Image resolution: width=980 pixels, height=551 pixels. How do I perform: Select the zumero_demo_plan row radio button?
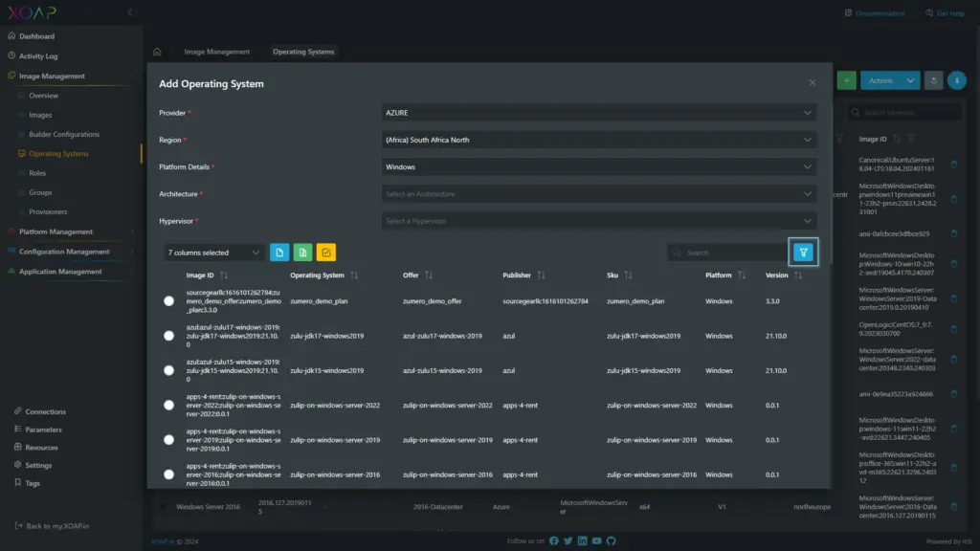(168, 301)
